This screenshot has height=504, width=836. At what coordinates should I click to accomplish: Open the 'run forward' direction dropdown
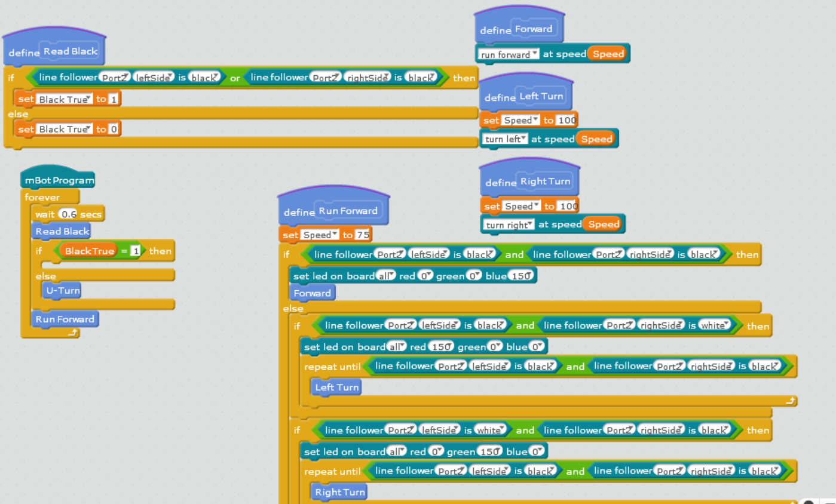pyautogui.click(x=508, y=54)
